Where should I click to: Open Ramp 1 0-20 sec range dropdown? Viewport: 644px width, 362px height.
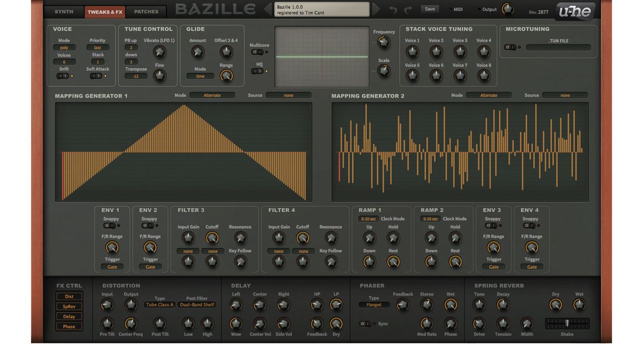click(368, 219)
